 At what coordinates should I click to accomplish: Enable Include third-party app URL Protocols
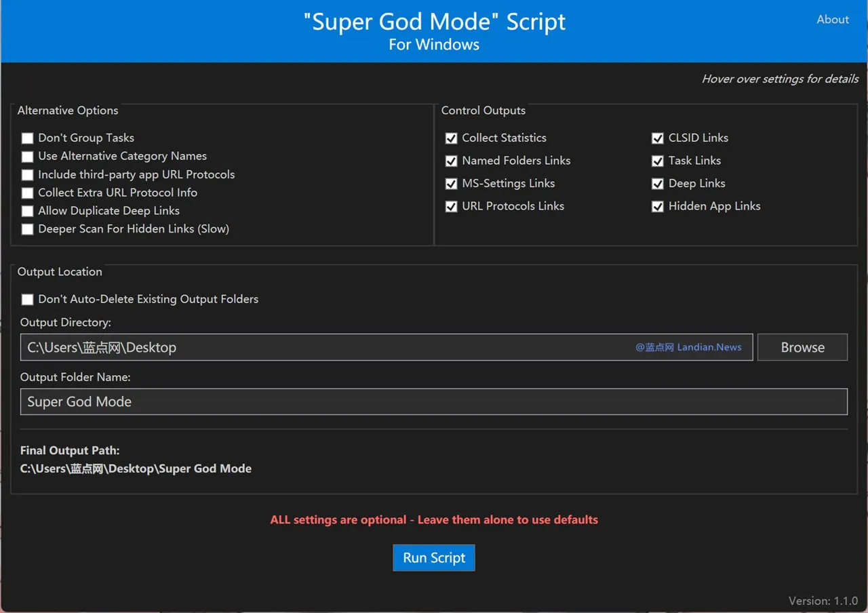tap(27, 175)
